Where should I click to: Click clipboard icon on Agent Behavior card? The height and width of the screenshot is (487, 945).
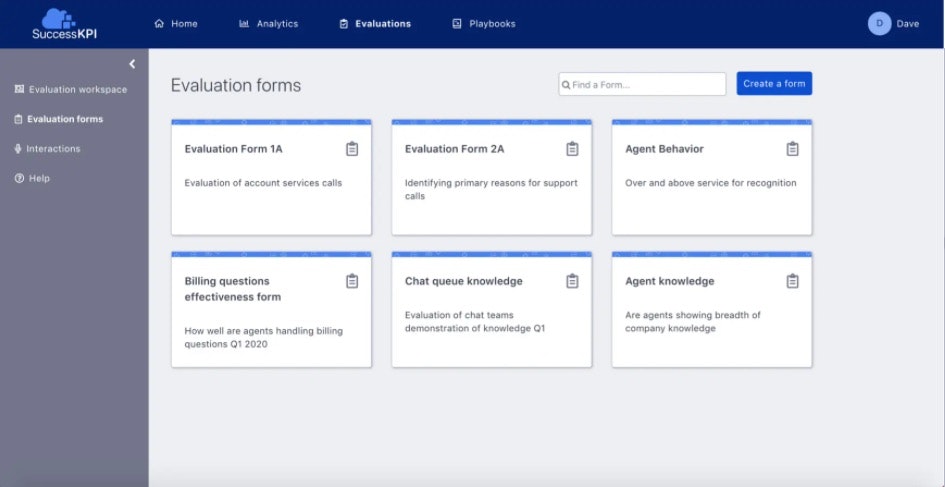point(793,149)
